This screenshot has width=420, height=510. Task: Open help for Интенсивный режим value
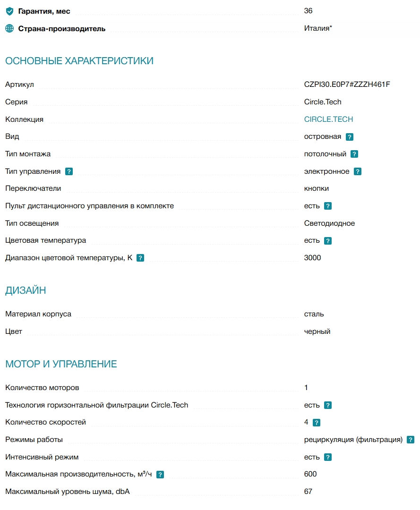(328, 457)
